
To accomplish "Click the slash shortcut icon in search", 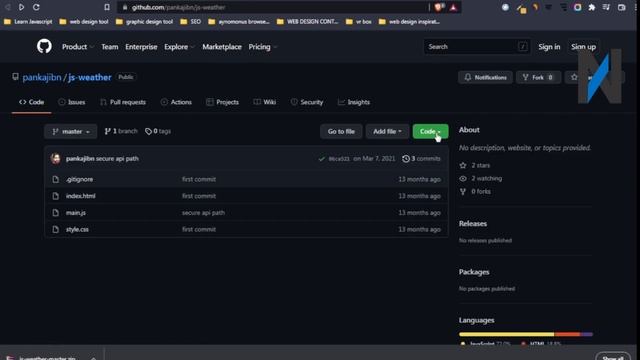I will pyautogui.click(x=522, y=47).
